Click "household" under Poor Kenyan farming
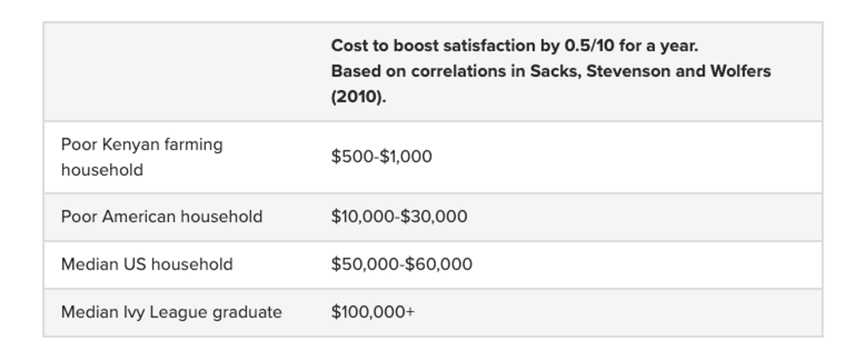The height and width of the screenshot is (362, 868). (x=102, y=170)
